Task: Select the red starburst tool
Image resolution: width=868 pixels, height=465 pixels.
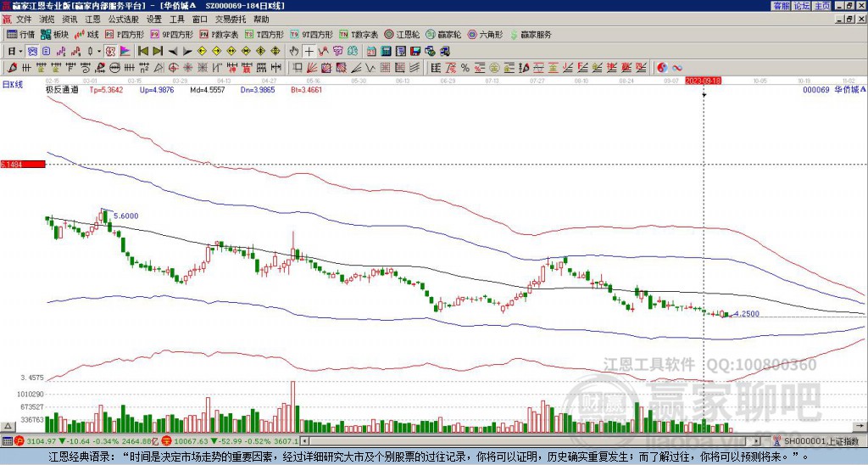Action: pos(187,68)
